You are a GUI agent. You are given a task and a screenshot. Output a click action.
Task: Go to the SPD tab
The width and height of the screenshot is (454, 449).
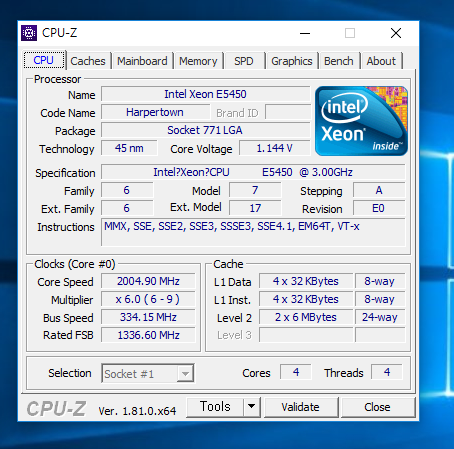click(244, 61)
